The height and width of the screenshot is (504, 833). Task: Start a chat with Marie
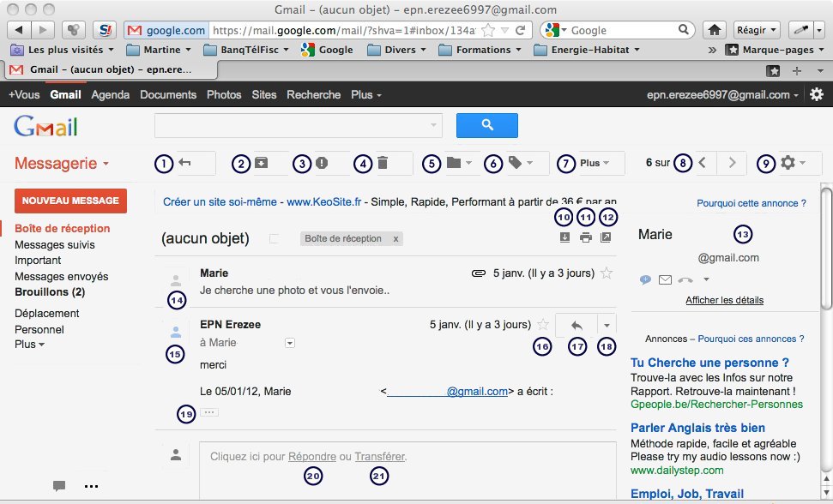point(645,279)
